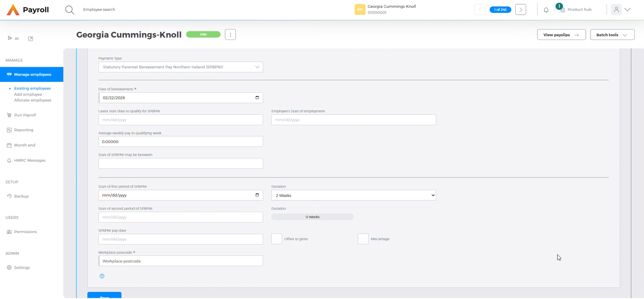
Task: Click the notification count badge showing 1
Action: (559, 6)
